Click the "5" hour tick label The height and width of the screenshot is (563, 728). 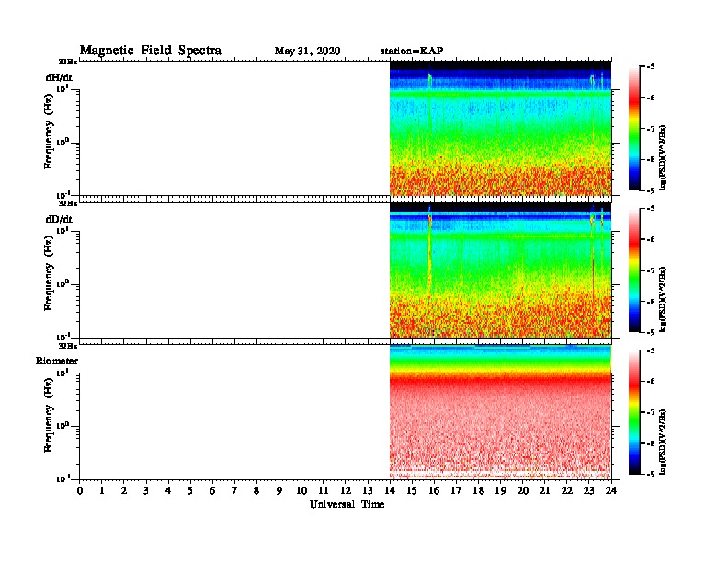pyautogui.click(x=190, y=490)
